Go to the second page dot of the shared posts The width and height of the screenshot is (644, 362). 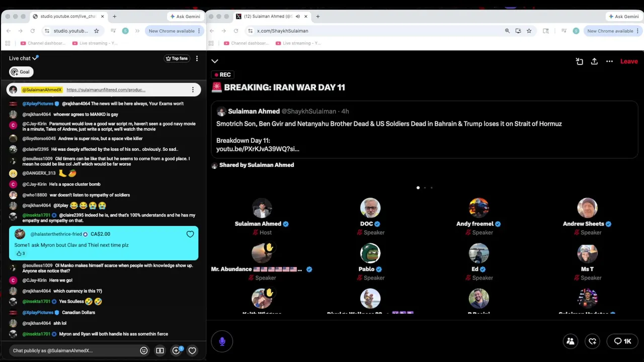pyautogui.click(x=425, y=188)
